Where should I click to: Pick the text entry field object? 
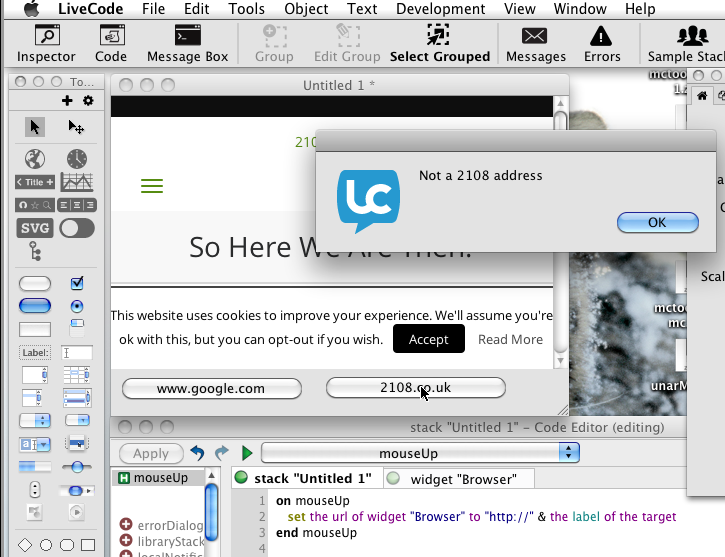pyautogui.click(x=77, y=353)
